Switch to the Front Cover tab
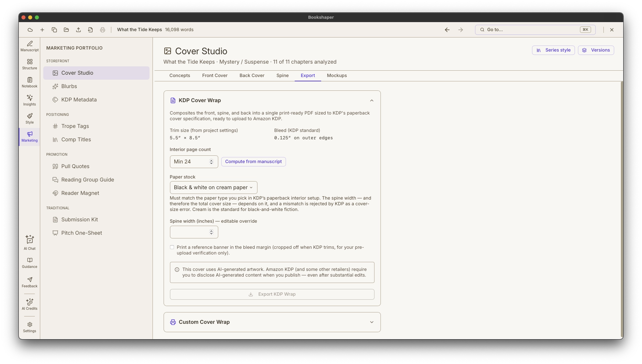The image size is (642, 364). click(x=215, y=76)
